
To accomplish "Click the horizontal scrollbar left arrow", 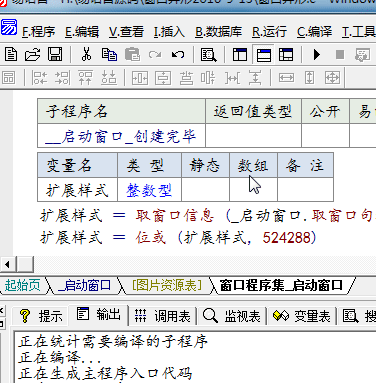I will (7, 265).
